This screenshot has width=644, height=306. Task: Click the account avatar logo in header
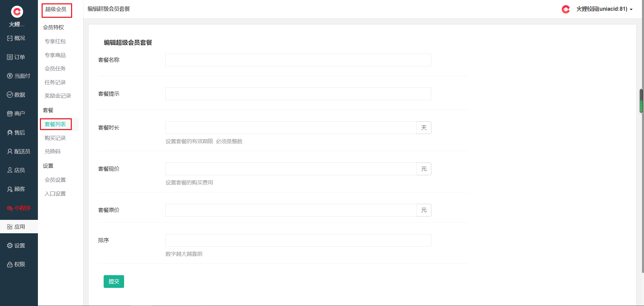point(566,9)
